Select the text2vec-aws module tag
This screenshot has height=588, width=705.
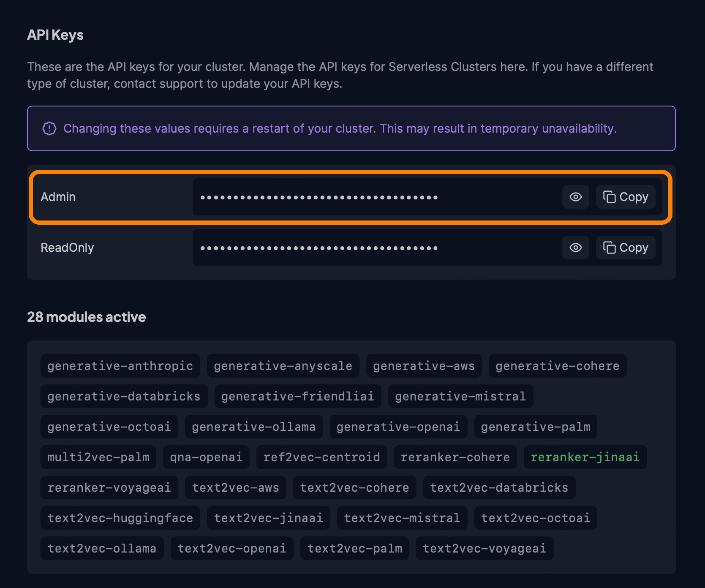[x=236, y=487]
